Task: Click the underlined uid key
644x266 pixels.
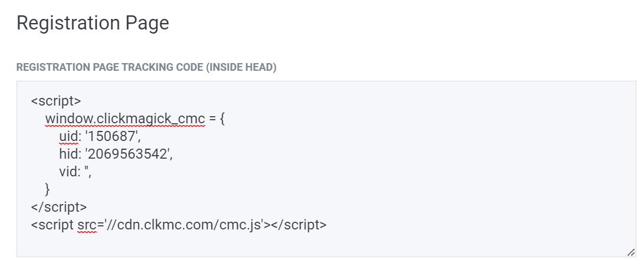Action: [68, 136]
